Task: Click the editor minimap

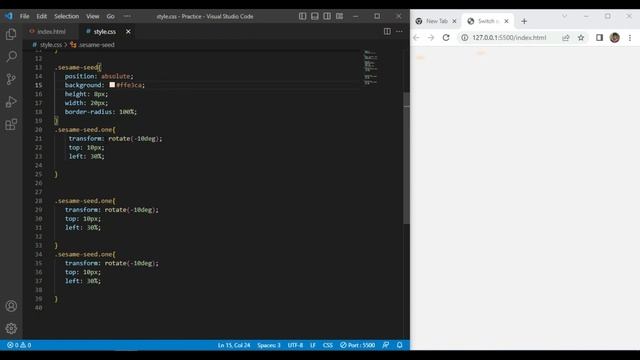Action: point(371,68)
